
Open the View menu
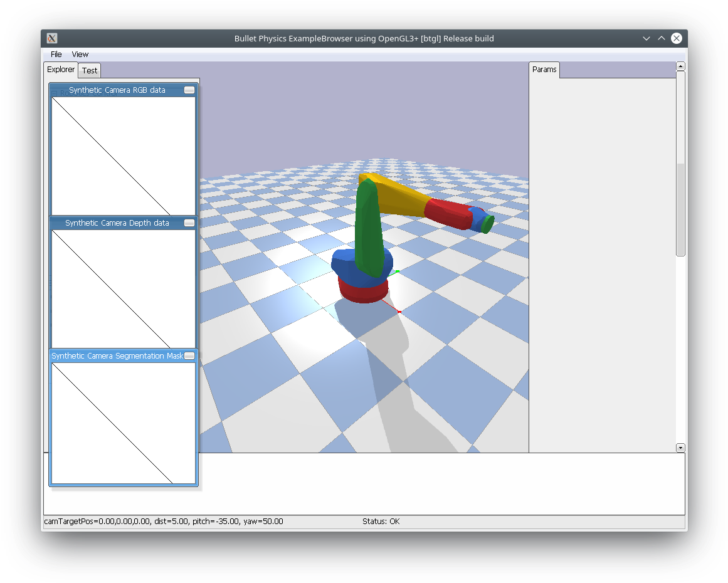pos(80,55)
